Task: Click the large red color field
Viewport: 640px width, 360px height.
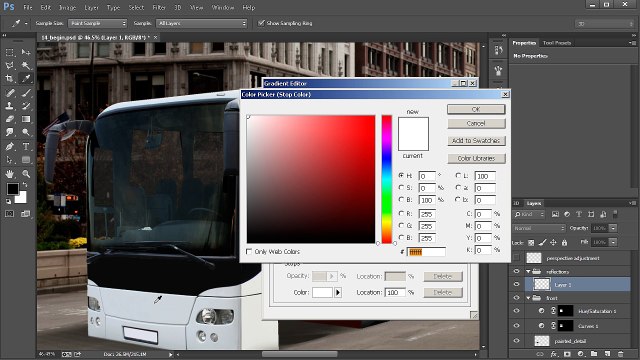Action: coord(311,179)
